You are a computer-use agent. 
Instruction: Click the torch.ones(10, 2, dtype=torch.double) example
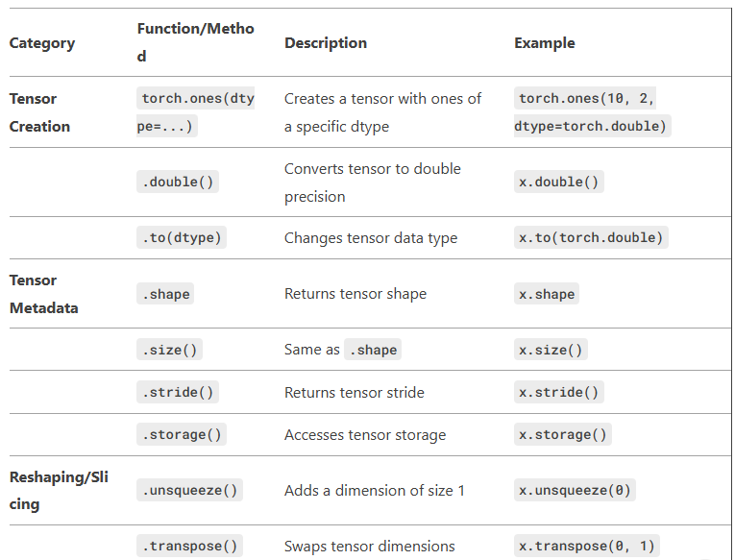593,112
